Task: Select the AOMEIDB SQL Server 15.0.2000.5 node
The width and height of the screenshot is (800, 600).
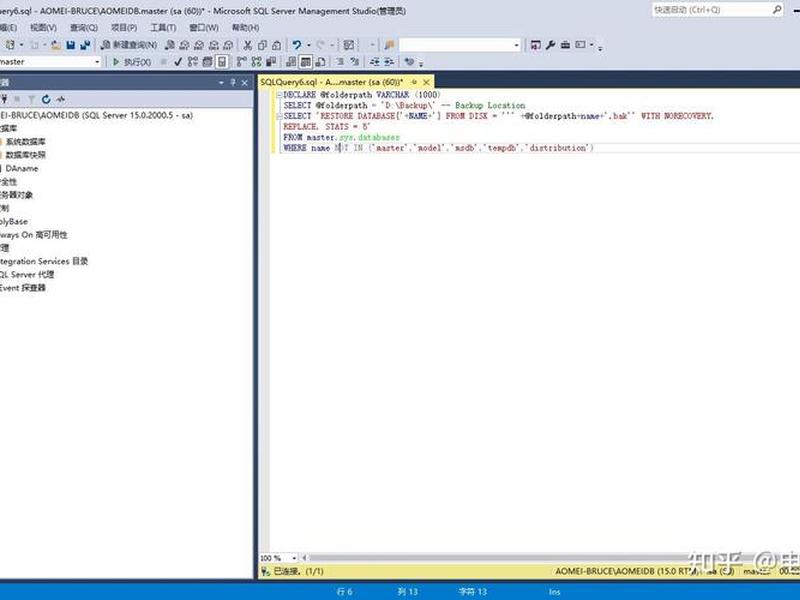Action: click(96, 115)
